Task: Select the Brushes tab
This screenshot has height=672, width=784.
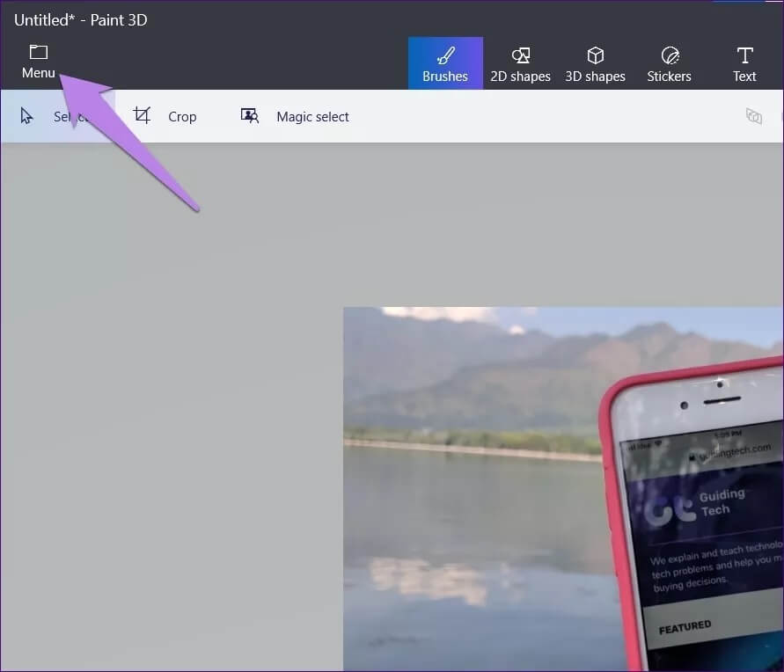Action: [445, 63]
